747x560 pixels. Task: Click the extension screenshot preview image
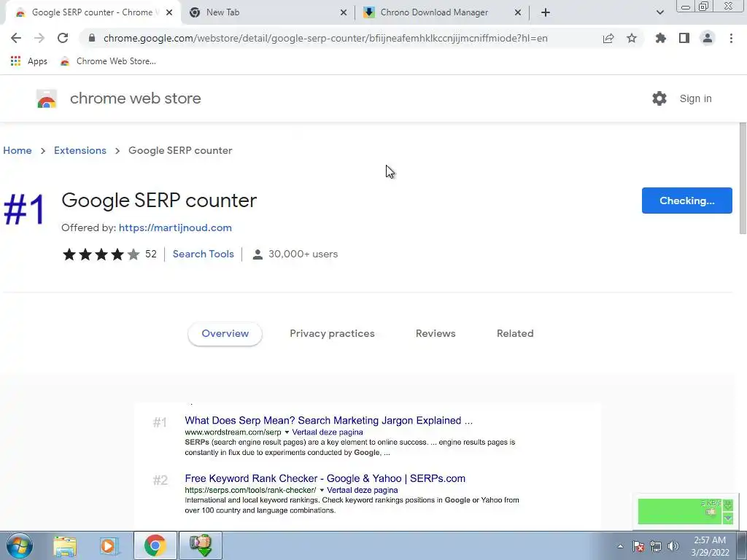pos(368,467)
